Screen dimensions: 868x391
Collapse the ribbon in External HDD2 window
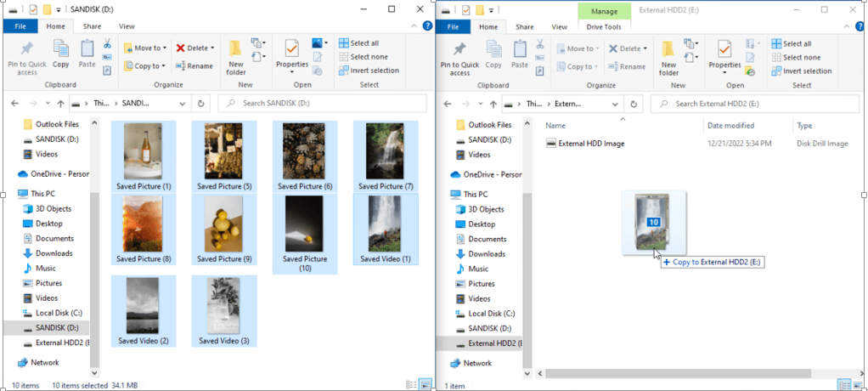point(848,26)
